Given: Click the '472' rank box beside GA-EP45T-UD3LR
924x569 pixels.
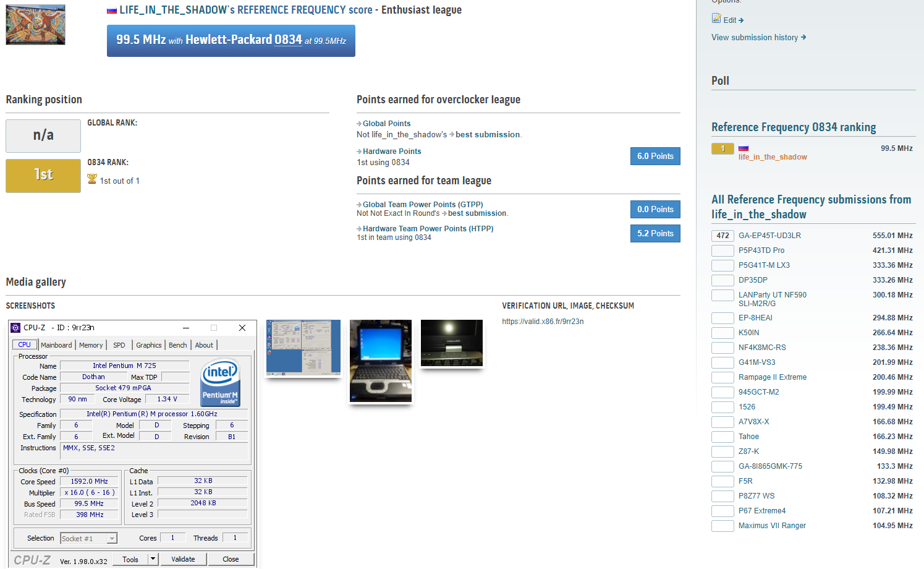Looking at the screenshot, I should click(723, 236).
